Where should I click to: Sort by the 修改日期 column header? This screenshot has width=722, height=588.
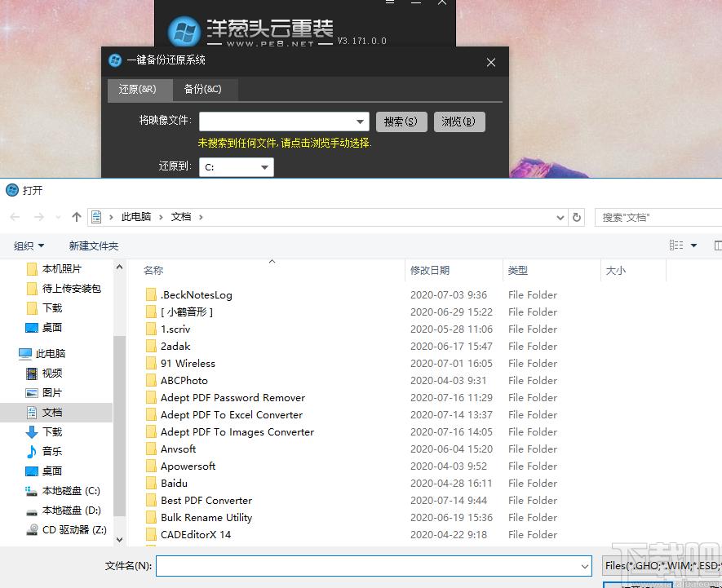pos(430,271)
